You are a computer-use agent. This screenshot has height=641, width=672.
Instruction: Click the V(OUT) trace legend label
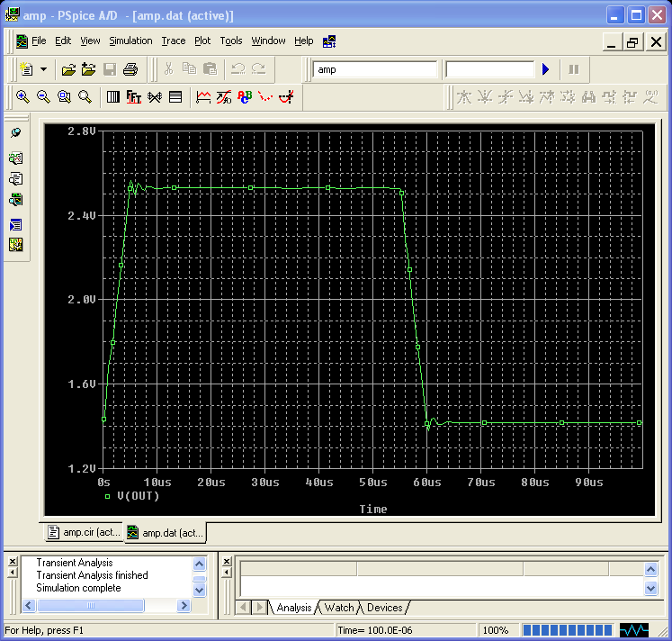[138, 496]
